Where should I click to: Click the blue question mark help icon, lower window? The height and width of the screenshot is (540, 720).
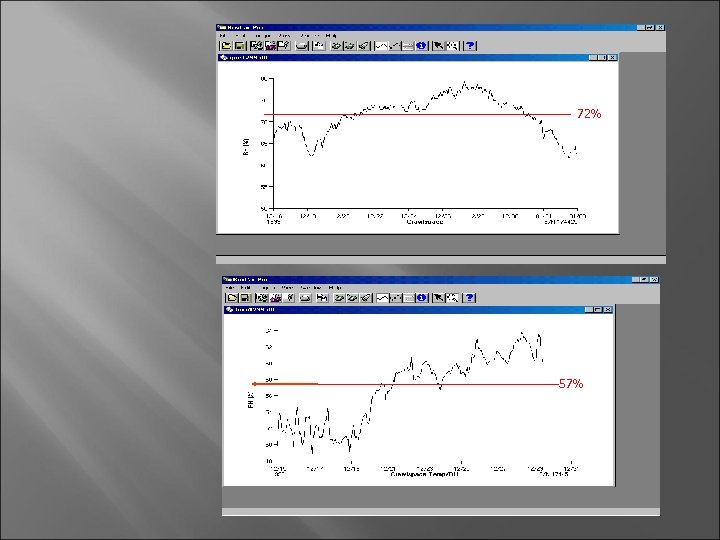coord(469,298)
